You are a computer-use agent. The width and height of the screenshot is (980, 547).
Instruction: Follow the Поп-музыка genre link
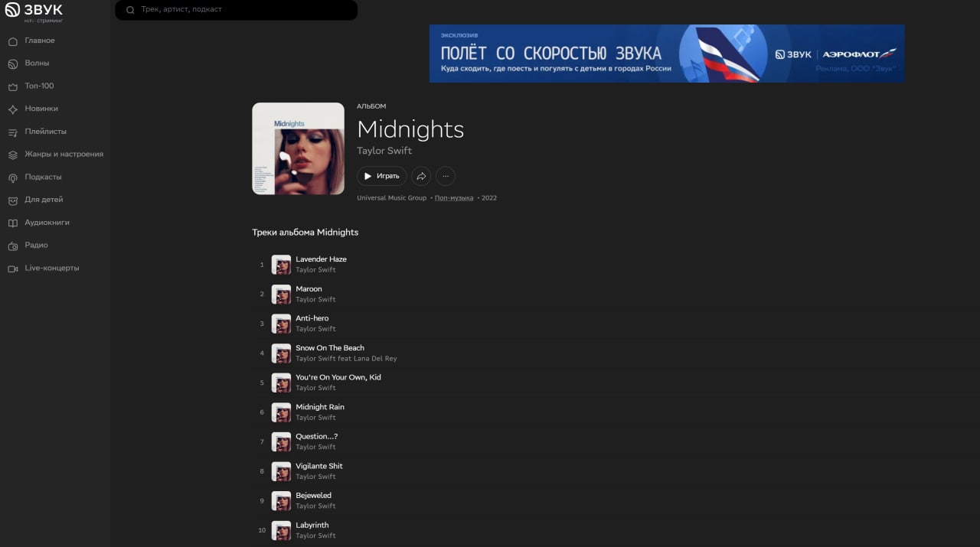[x=454, y=198]
